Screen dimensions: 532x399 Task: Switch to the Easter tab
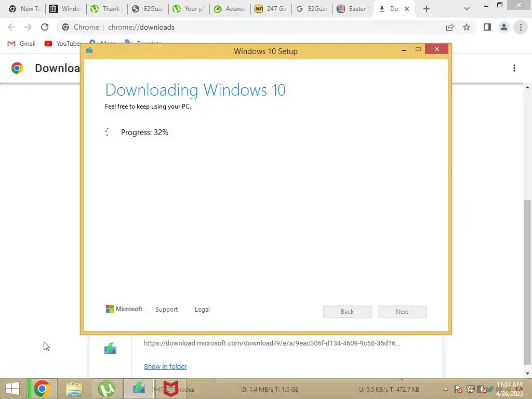tap(353, 9)
